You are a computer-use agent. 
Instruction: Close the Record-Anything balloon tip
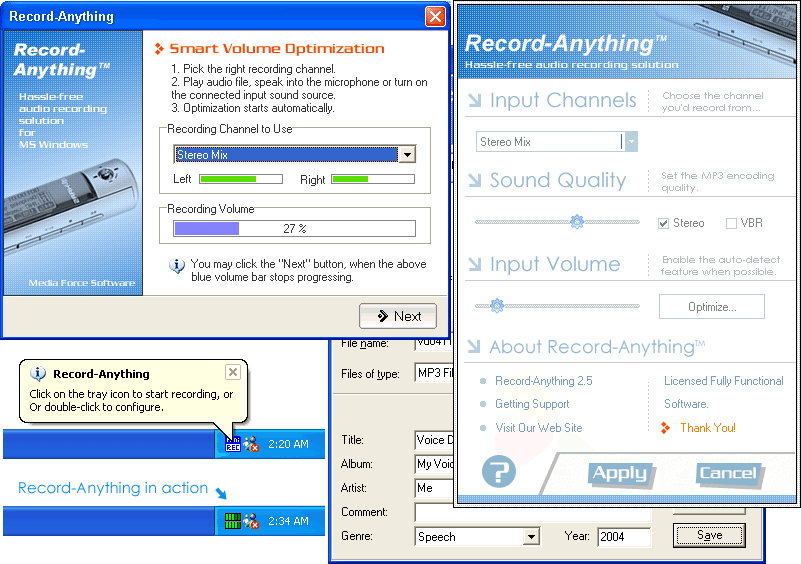point(233,372)
